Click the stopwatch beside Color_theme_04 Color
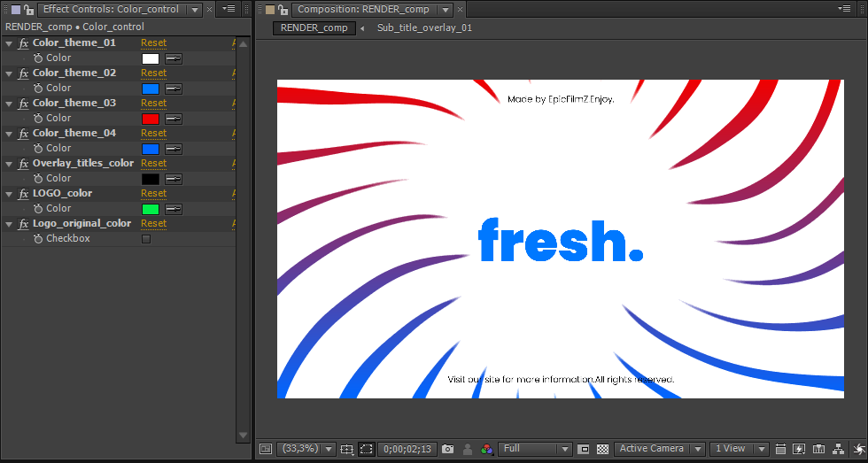The image size is (868, 463). click(x=38, y=148)
